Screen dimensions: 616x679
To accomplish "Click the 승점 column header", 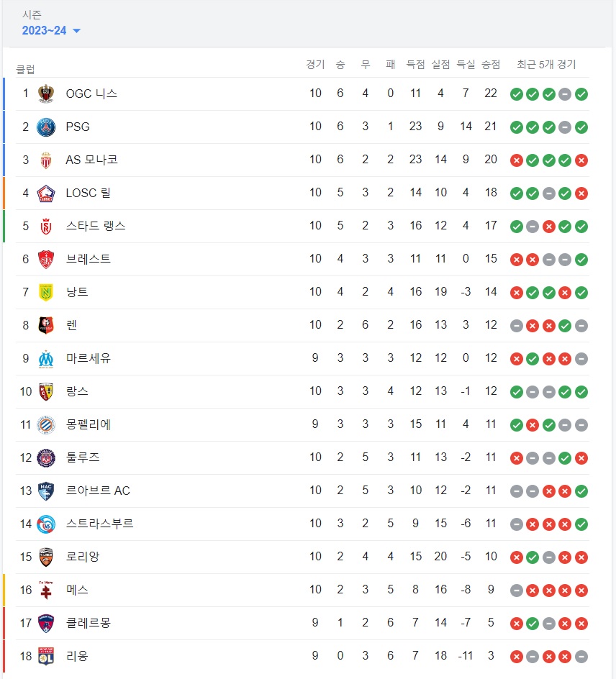I will [491, 65].
